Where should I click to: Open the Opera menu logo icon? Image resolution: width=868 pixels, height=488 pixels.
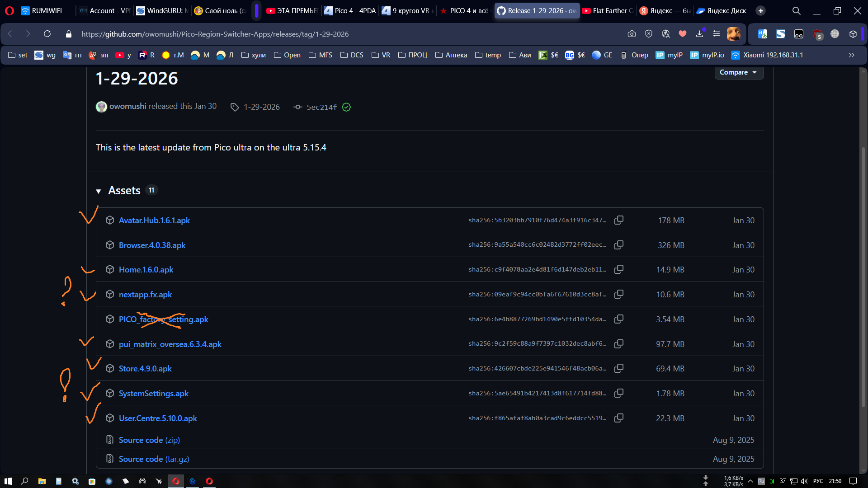coord(9,11)
